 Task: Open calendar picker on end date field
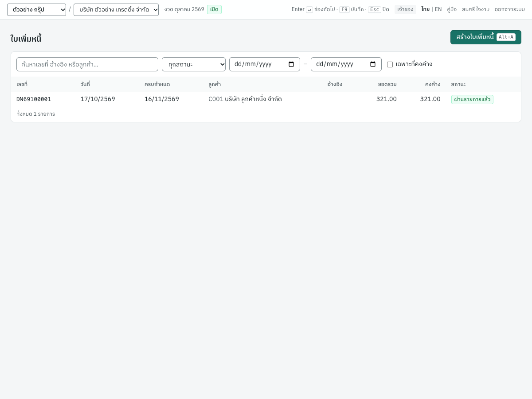(373, 64)
